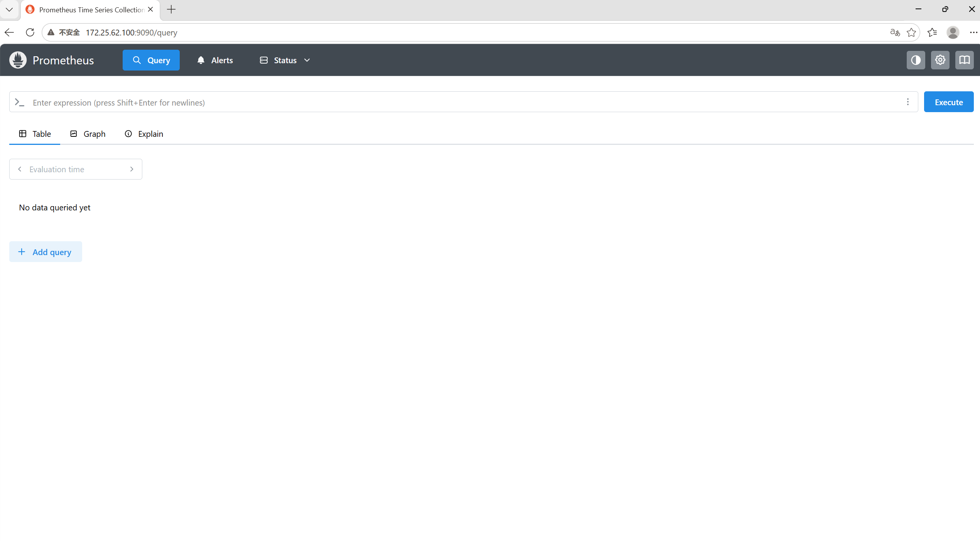Open the query options three-dot menu
The height and width of the screenshot is (541, 980).
coord(908,102)
